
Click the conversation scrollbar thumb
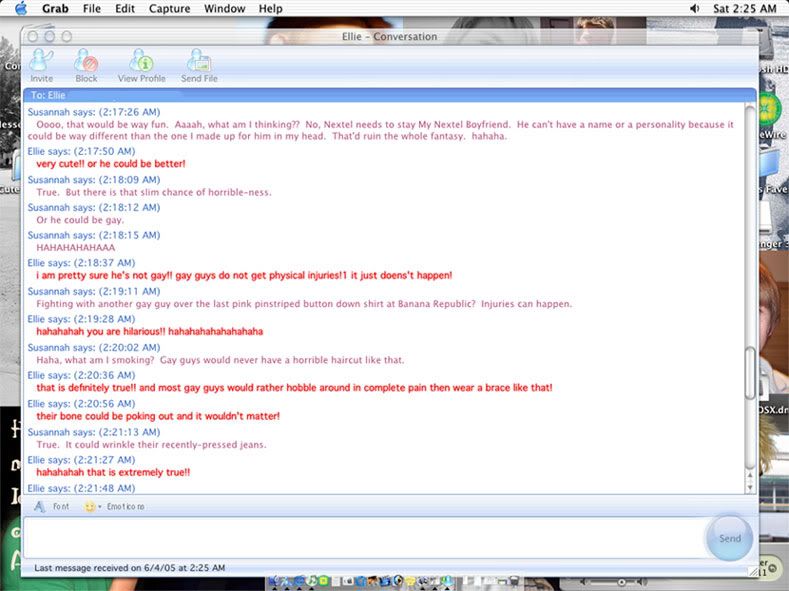pyautogui.click(x=750, y=372)
